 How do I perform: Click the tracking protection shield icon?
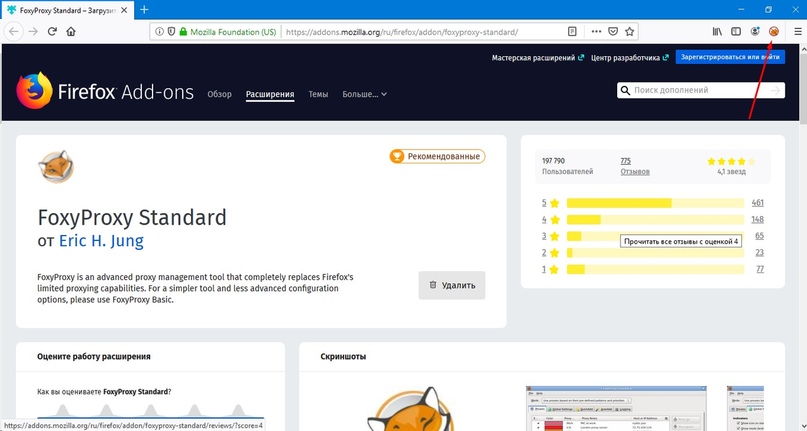(171, 31)
